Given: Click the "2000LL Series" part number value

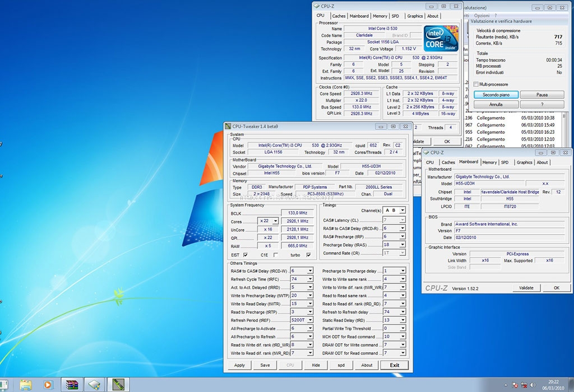Looking at the screenshot, I should click(x=378, y=187).
